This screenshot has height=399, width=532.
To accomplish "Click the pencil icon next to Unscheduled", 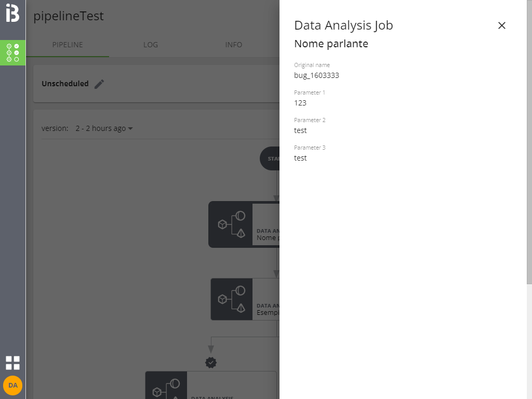I will 99,84.
